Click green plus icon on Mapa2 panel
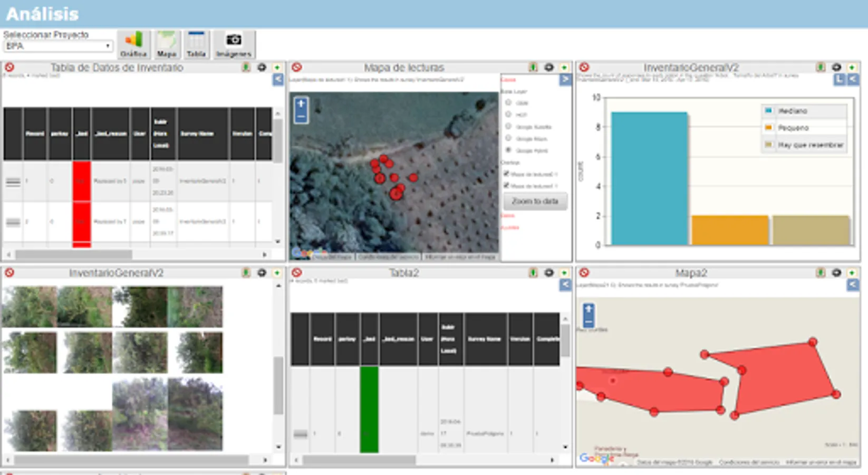 852,273
